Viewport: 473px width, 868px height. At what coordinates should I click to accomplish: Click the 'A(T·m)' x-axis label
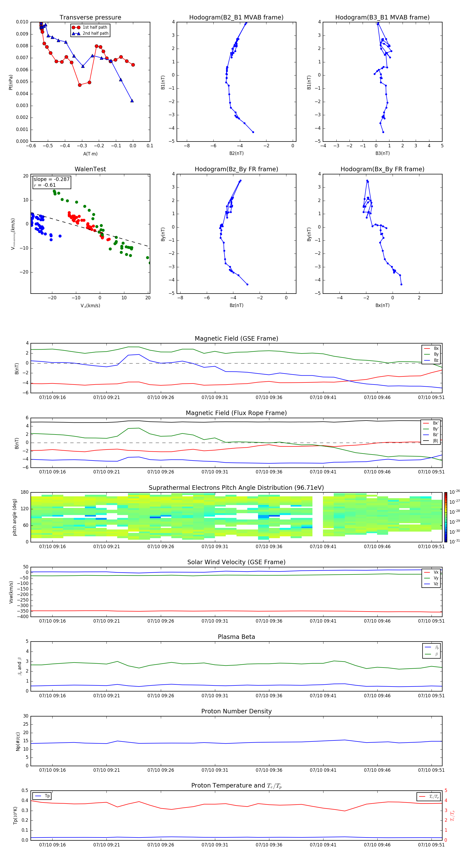[x=90, y=154]
